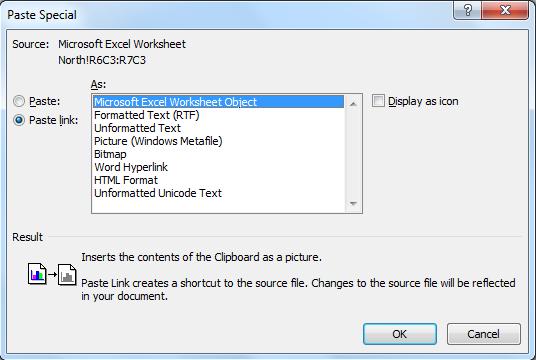Click the list scroll down arrow
The height and width of the screenshot is (360, 536).
pos(353,204)
